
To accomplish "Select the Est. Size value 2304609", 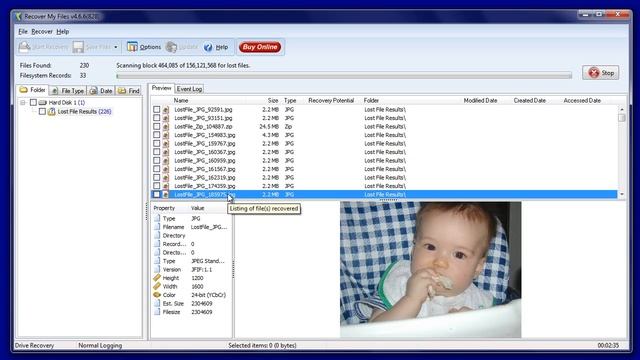I will pos(202,303).
